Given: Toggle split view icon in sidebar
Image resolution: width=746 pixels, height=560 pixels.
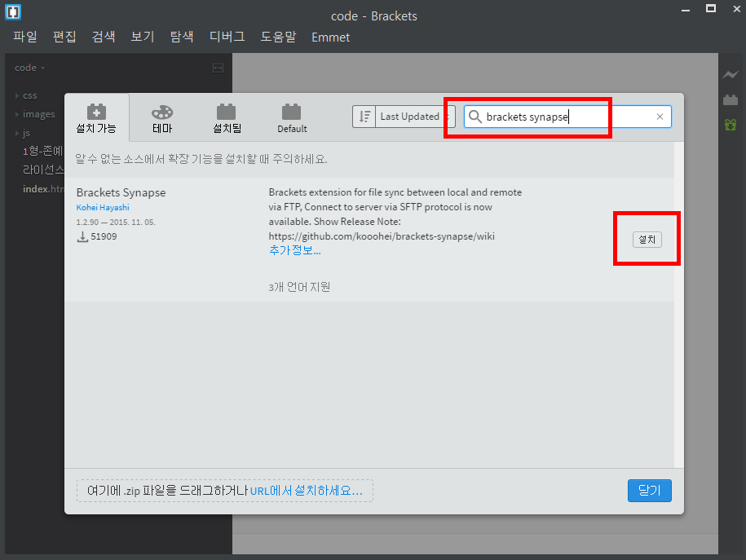Looking at the screenshot, I should pos(218,68).
